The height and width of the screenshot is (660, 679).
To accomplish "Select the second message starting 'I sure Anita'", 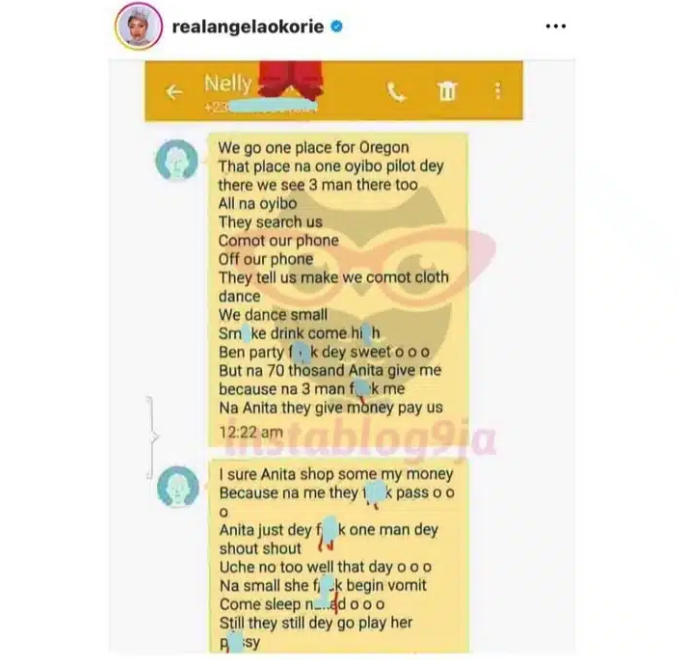I will click(x=338, y=556).
